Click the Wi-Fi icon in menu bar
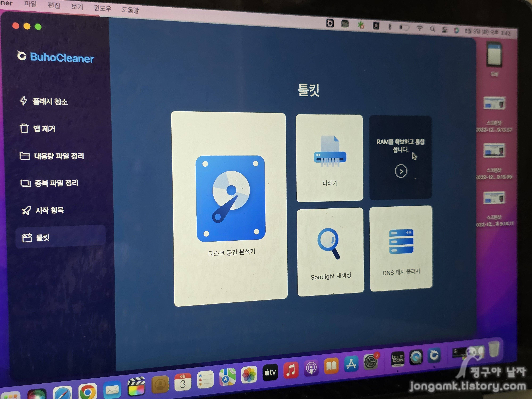Viewport: 532px width, 399px height. pyautogui.click(x=419, y=28)
